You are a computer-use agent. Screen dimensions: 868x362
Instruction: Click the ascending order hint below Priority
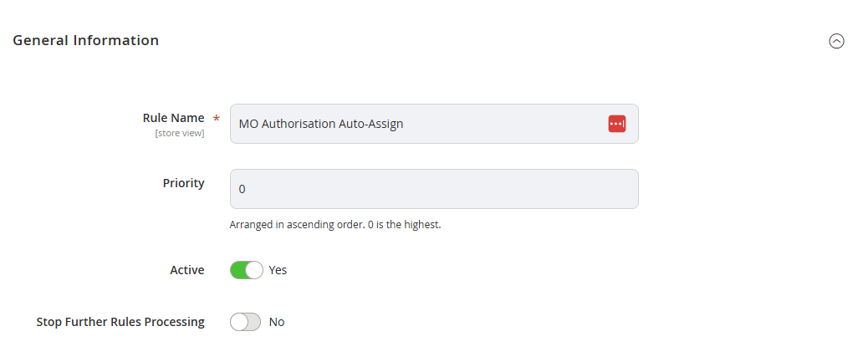pos(335,225)
